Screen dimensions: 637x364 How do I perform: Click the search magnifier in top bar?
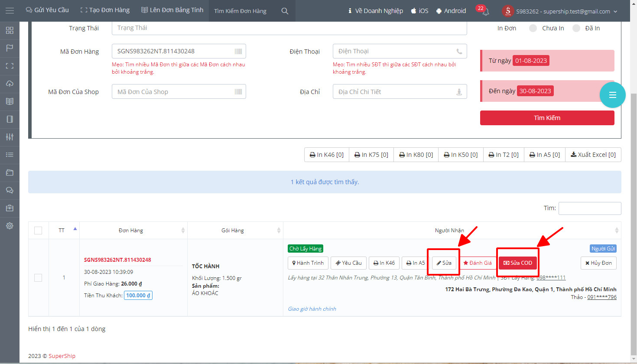(285, 11)
